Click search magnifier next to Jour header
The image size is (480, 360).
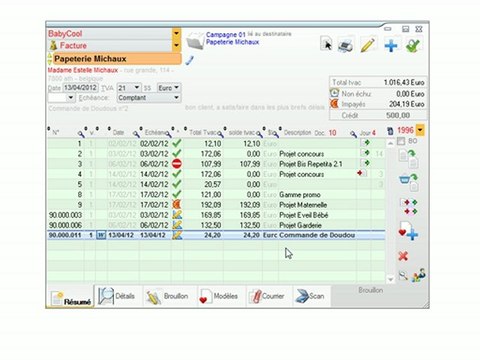[x=353, y=134]
